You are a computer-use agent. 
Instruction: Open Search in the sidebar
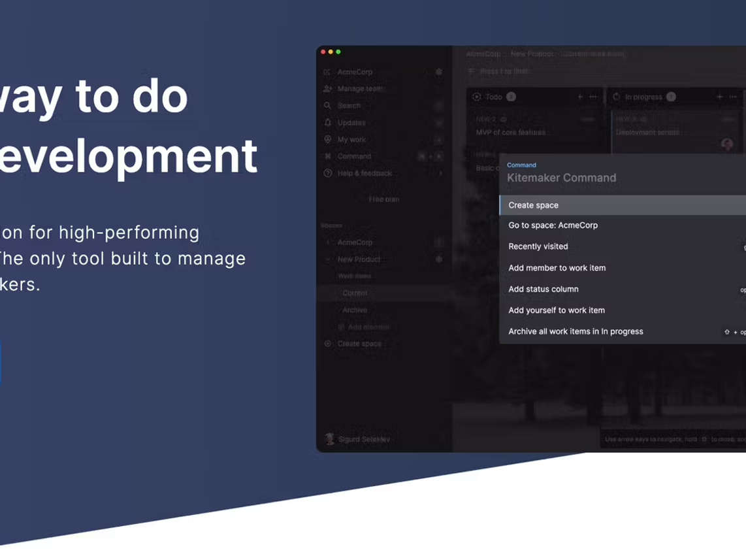point(349,106)
